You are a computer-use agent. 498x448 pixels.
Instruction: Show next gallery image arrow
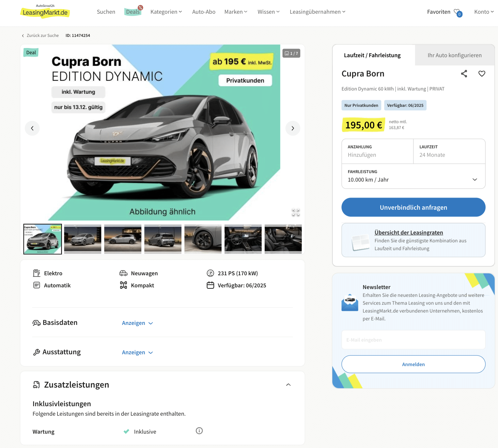pyautogui.click(x=293, y=128)
